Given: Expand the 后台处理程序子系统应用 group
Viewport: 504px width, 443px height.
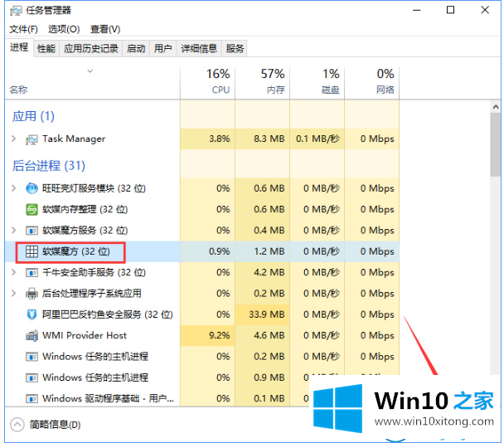Looking at the screenshot, I should coord(13,294).
